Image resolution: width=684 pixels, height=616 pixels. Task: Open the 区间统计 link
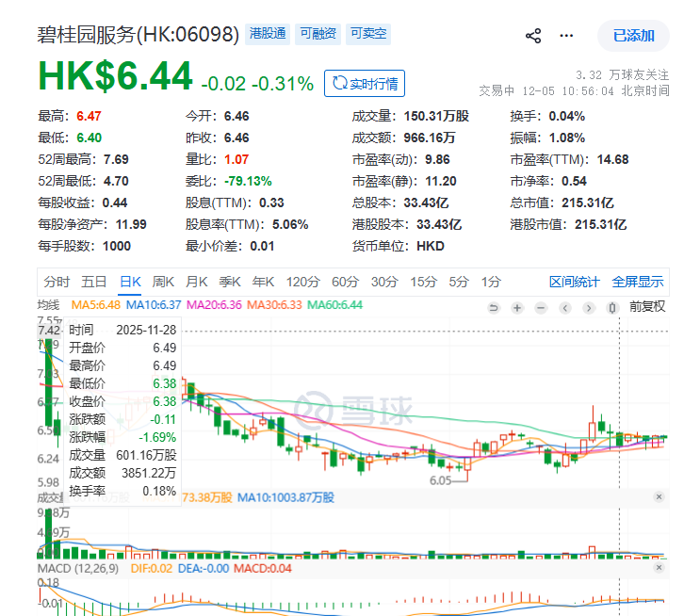[575, 282]
